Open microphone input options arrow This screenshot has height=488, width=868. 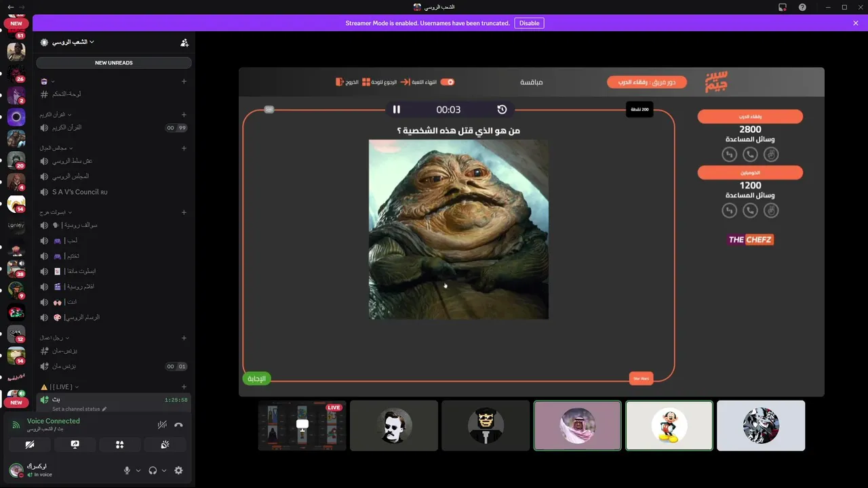click(138, 470)
